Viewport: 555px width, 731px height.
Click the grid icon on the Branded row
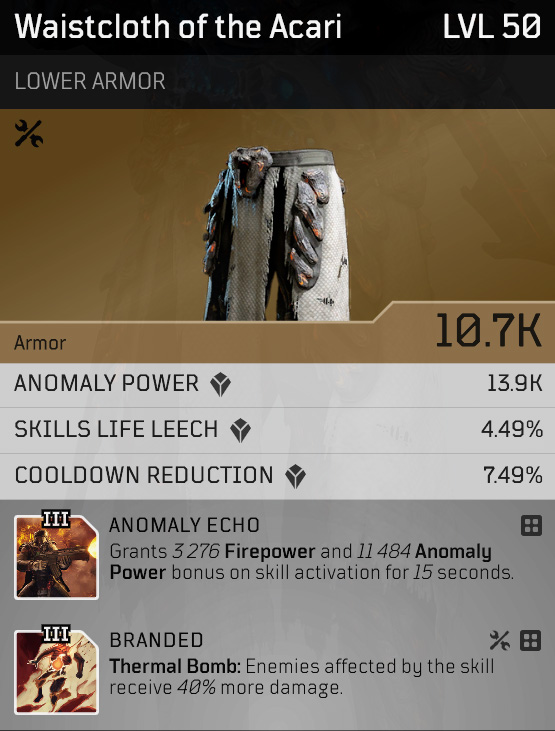pos(531,641)
